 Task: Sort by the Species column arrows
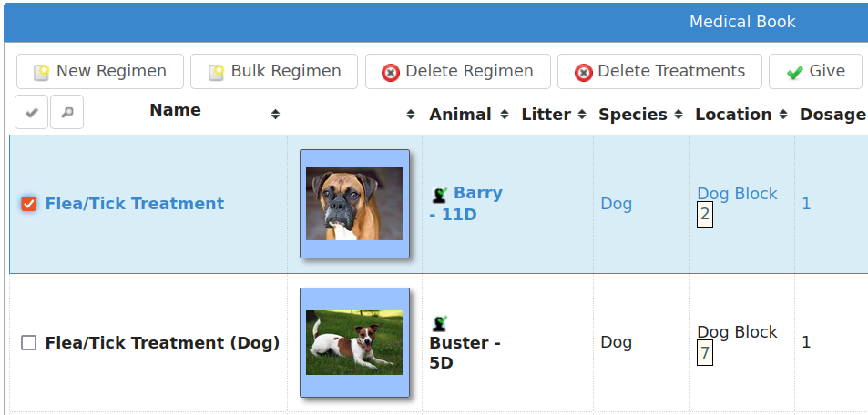679,115
